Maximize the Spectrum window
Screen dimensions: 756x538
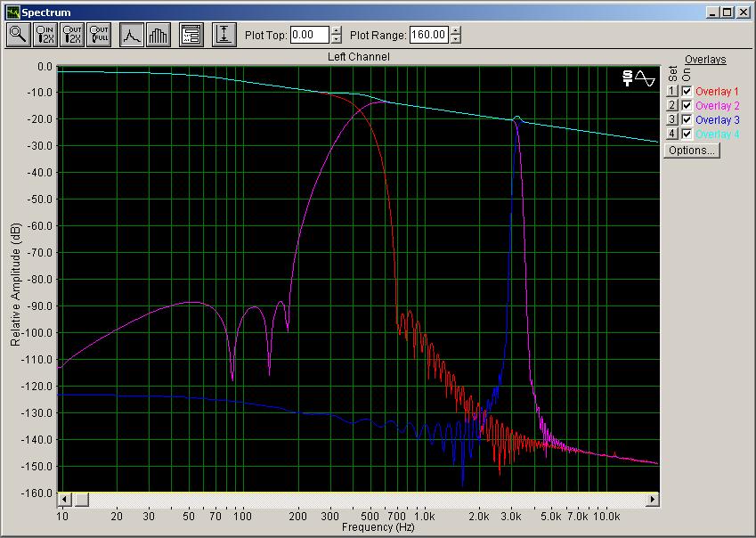tap(728, 12)
